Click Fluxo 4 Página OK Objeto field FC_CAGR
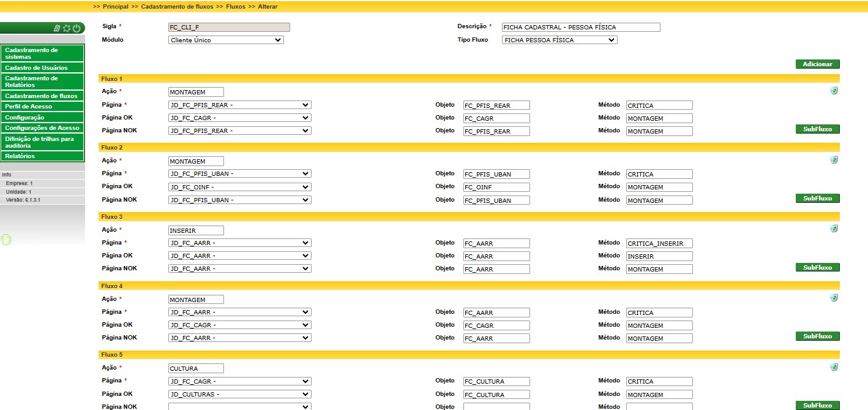Screen dimensions: 868x410 496,325
